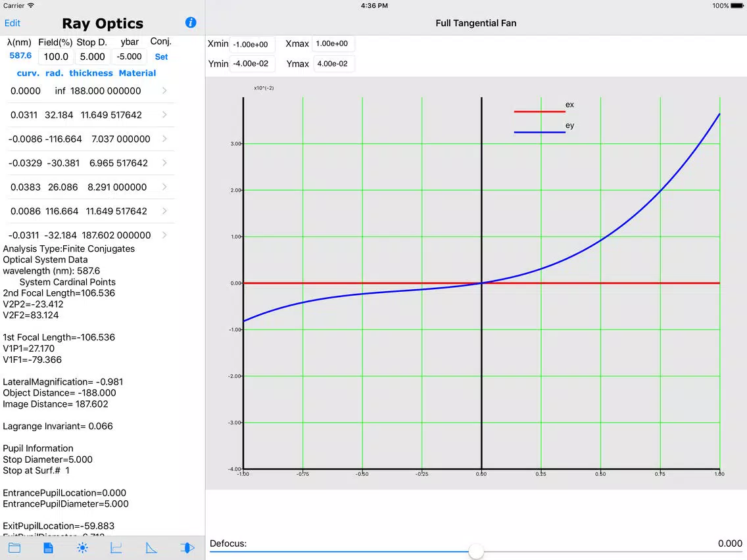
Task: Tap the 4:36 PM clock
Action: point(374,6)
